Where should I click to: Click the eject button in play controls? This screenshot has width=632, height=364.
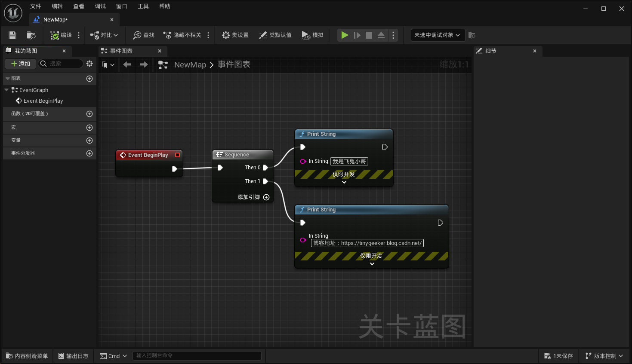(381, 35)
